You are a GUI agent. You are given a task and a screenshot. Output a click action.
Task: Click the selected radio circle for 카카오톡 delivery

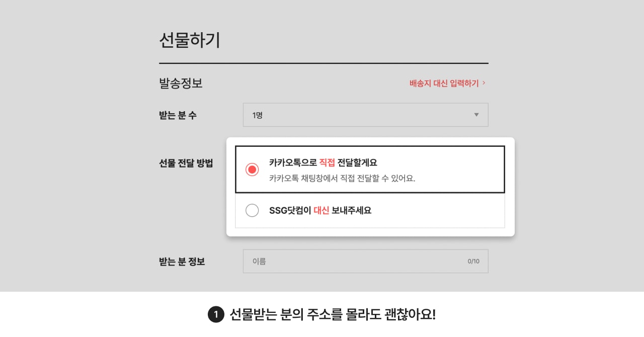tap(252, 170)
